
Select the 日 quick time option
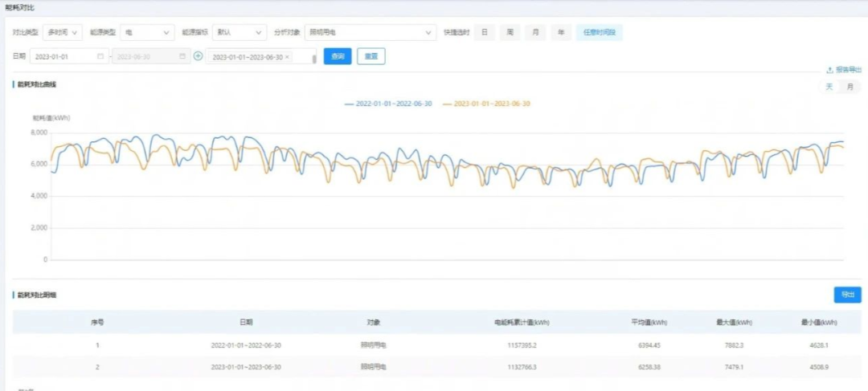[484, 33]
